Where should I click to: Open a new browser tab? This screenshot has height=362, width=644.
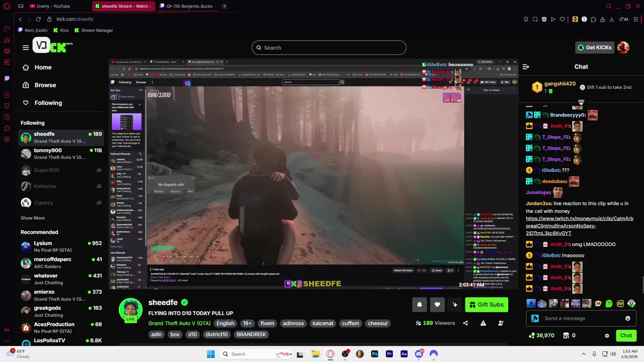pos(224,7)
